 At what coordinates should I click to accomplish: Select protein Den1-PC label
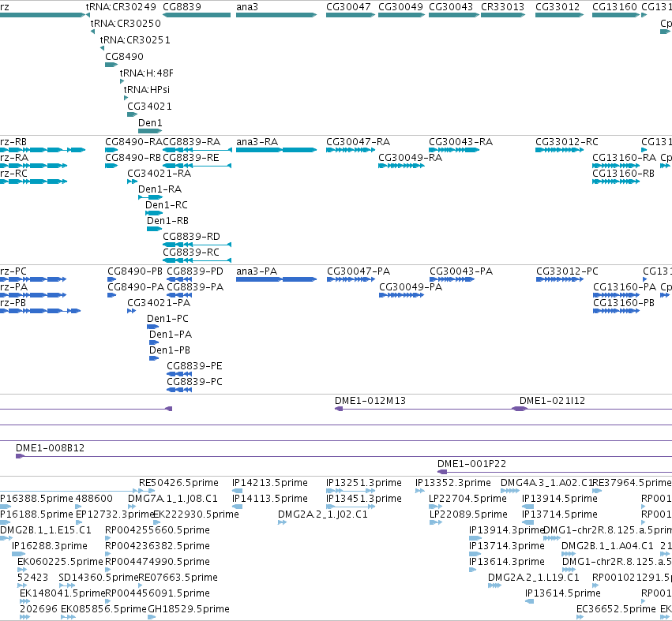pos(167,319)
